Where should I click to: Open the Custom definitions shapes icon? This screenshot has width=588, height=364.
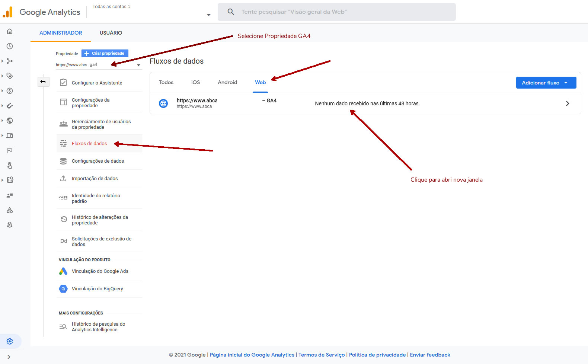click(x=10, y=210)
